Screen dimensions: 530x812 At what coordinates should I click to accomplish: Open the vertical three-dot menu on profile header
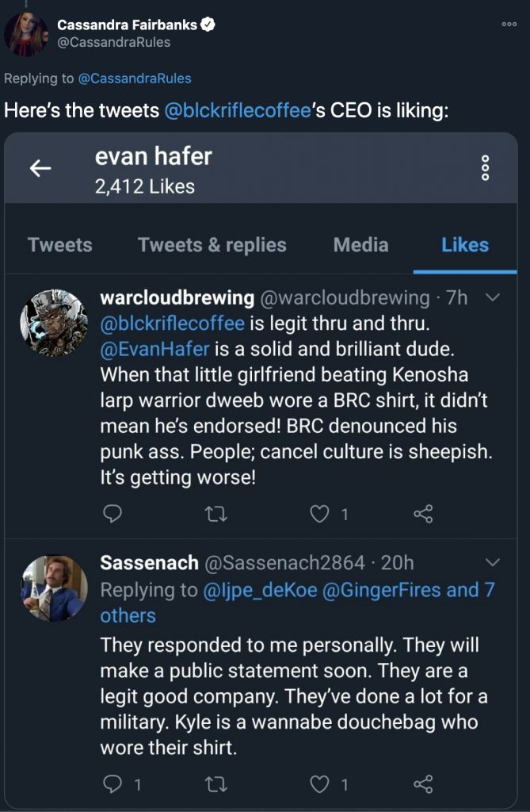486,168
